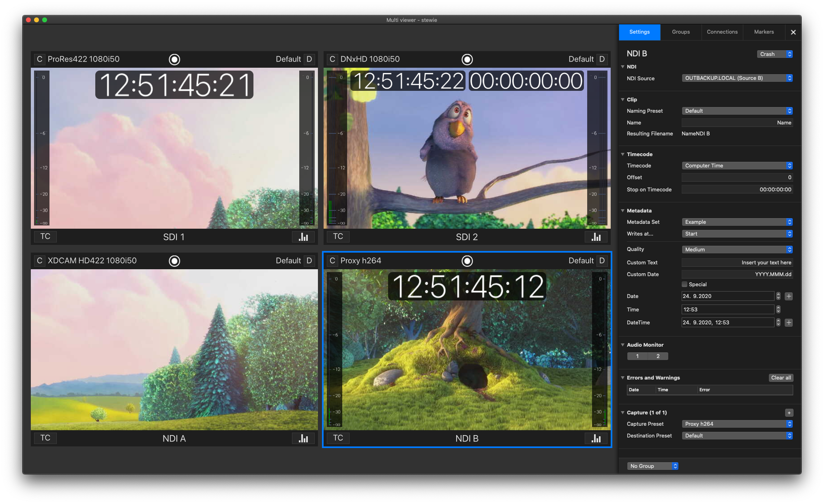The height and width of the screenshot is (504, 824).
Task: Clear all errors and warnings
Action: [x=781, y=378]
